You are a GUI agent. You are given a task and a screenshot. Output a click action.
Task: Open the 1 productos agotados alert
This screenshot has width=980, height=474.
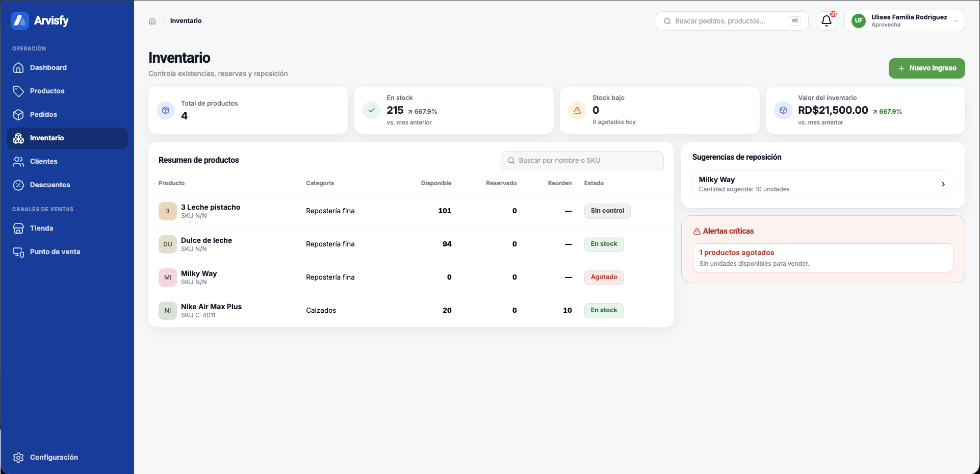823,258
